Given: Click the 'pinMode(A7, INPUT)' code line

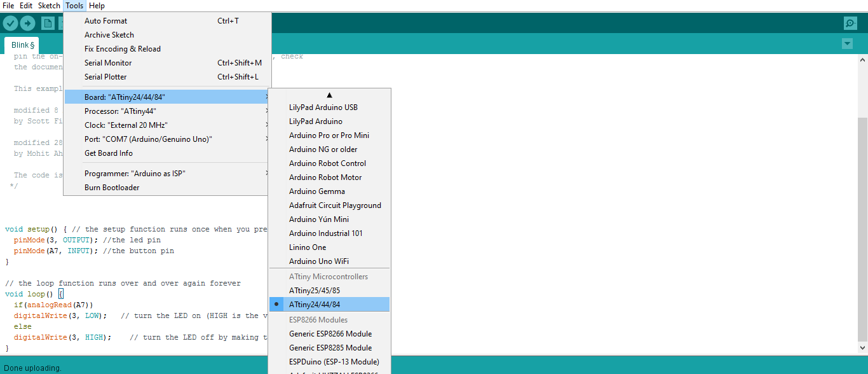Looking at the screenshot, I should (x=94, y=251).
